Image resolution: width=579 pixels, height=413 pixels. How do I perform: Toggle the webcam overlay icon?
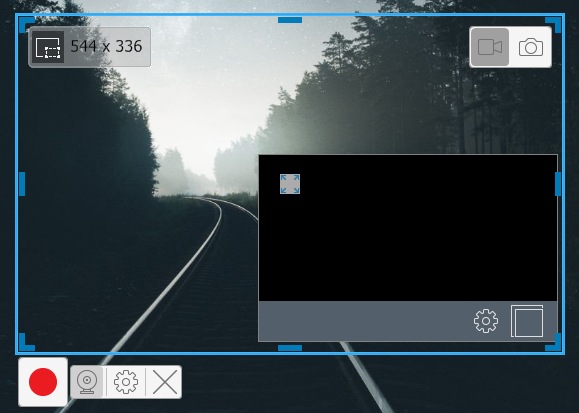[87, 382]
